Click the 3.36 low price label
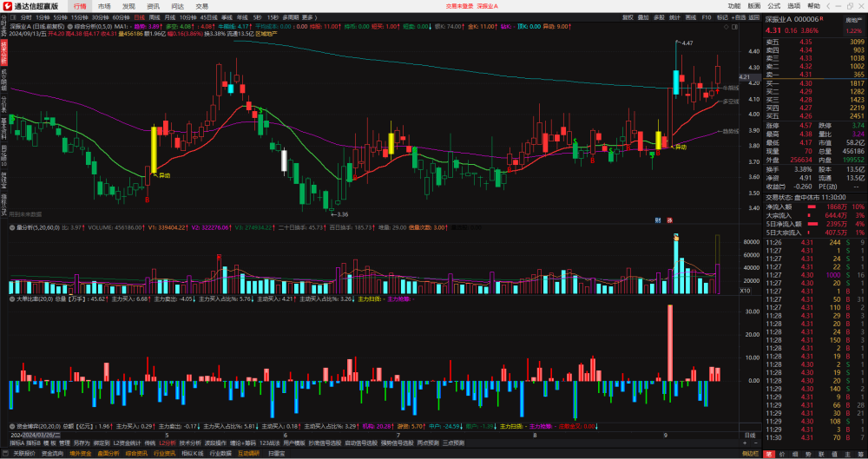 pyautogui.click(x=341, y=214)
